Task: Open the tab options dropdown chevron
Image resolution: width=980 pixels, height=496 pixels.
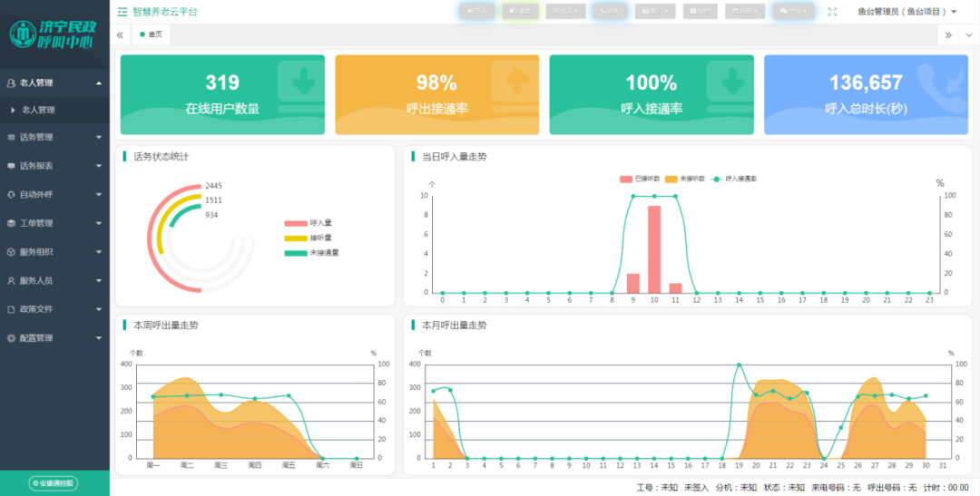Action: pyautogui.click(x=967, y=35)
